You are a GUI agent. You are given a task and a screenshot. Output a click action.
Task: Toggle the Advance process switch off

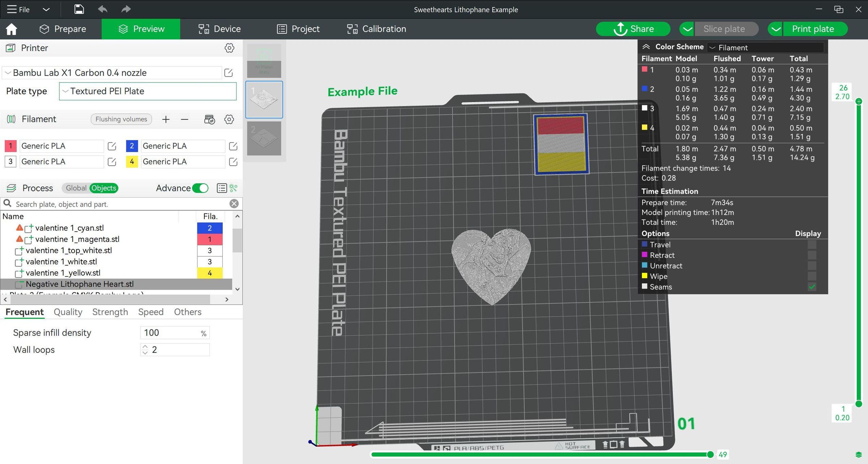coord(200,188)
